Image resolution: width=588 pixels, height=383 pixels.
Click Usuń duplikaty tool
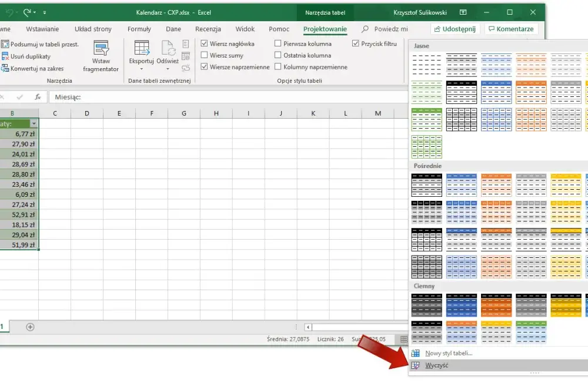click(x=26, y=56)
